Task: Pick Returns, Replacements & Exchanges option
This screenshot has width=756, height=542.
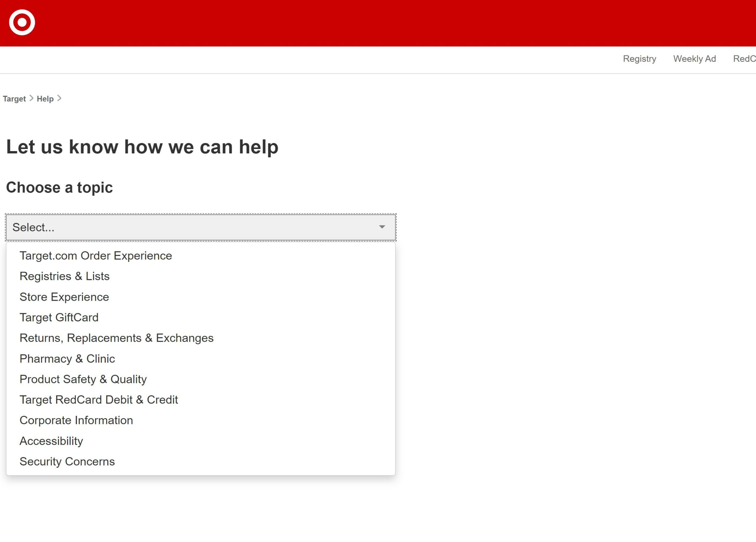Action: click(201, 338)
